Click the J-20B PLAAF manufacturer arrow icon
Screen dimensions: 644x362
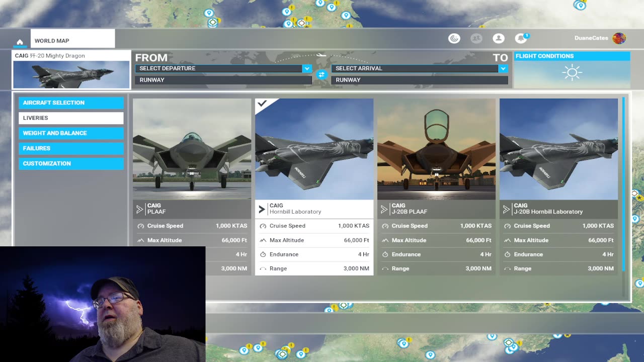[384, 209]
